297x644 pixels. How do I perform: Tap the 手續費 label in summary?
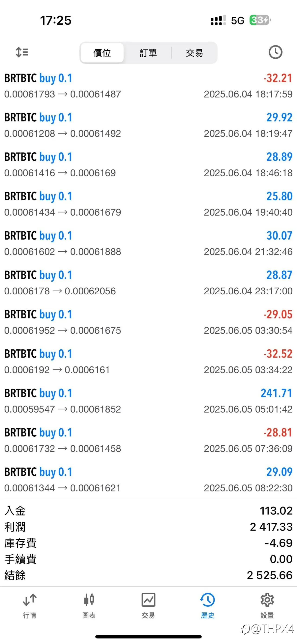tap(20, 559)
